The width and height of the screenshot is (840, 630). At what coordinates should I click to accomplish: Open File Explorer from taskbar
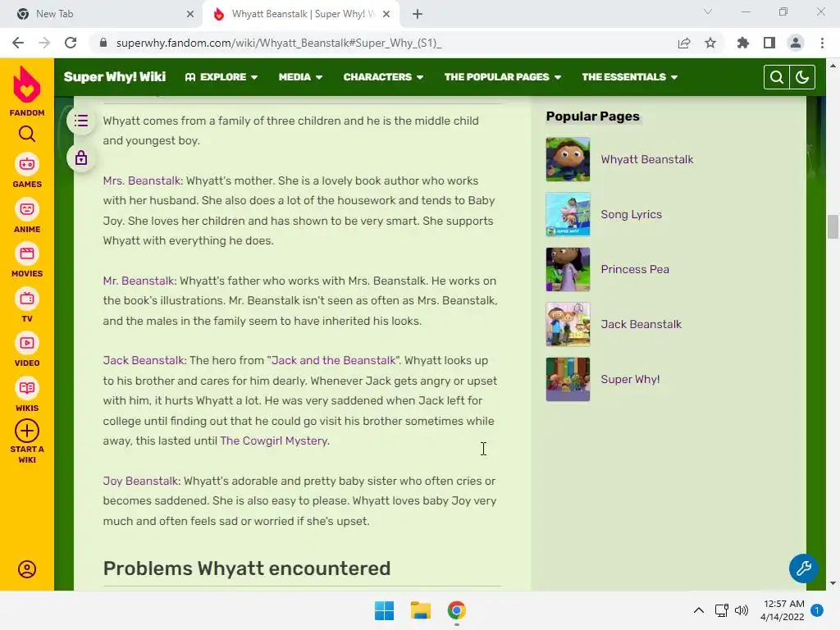pyautogui.click(x=421, y=610)
